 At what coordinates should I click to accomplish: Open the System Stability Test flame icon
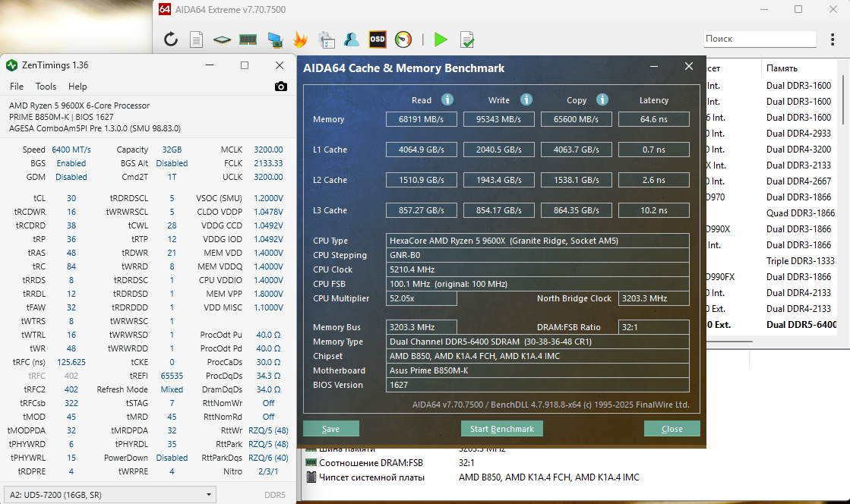point(300,39)
